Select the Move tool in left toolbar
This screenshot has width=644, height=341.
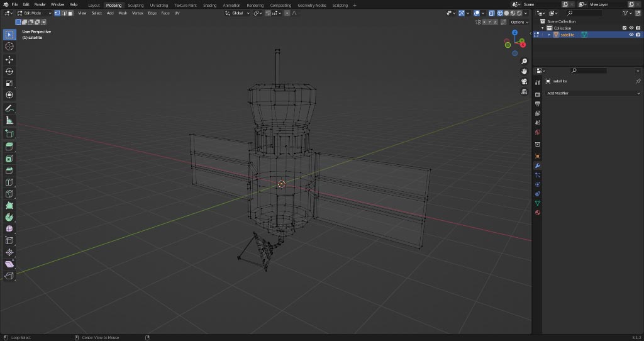[9, 59]
